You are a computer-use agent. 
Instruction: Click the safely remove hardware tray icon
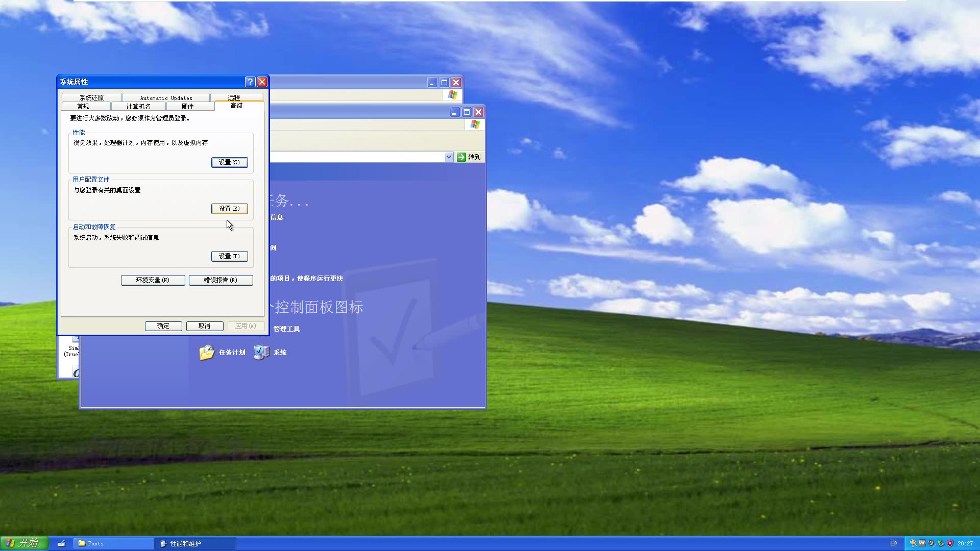click(x=941, y=543)
